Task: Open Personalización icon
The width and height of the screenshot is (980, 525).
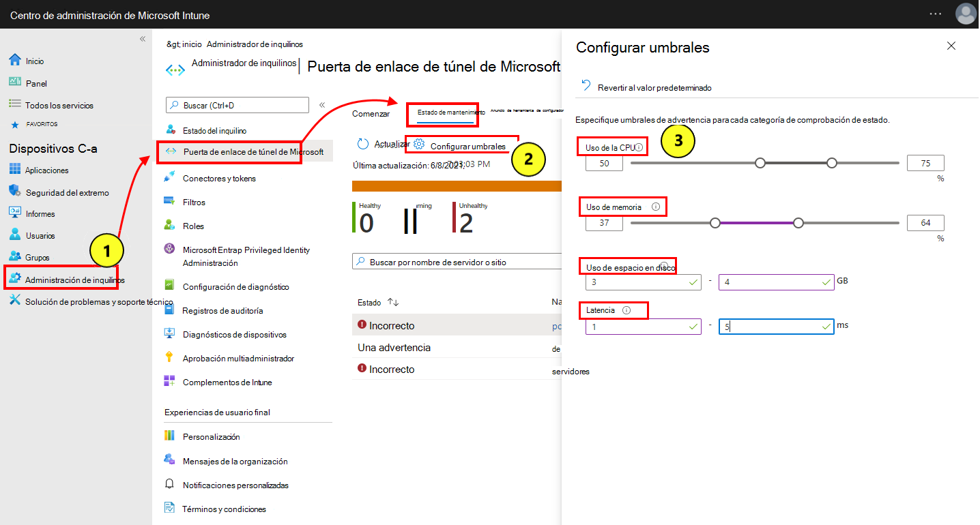Action: click(x=170, y=436)
